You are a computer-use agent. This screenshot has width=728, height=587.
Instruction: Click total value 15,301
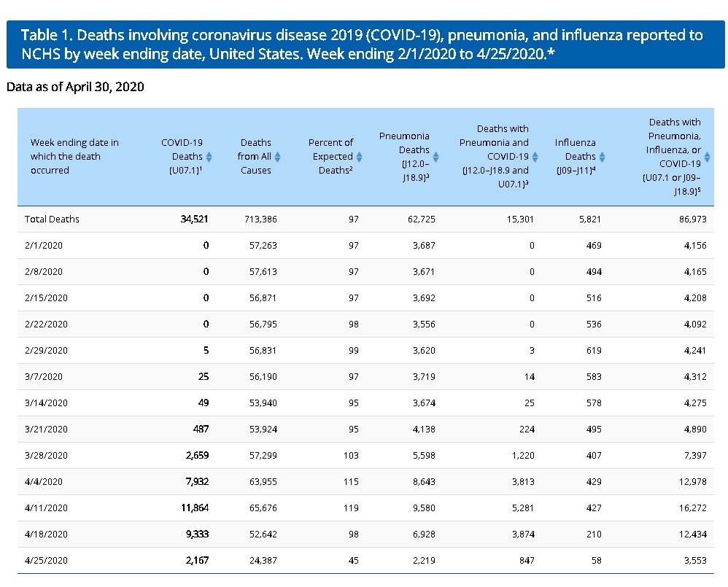520,219
